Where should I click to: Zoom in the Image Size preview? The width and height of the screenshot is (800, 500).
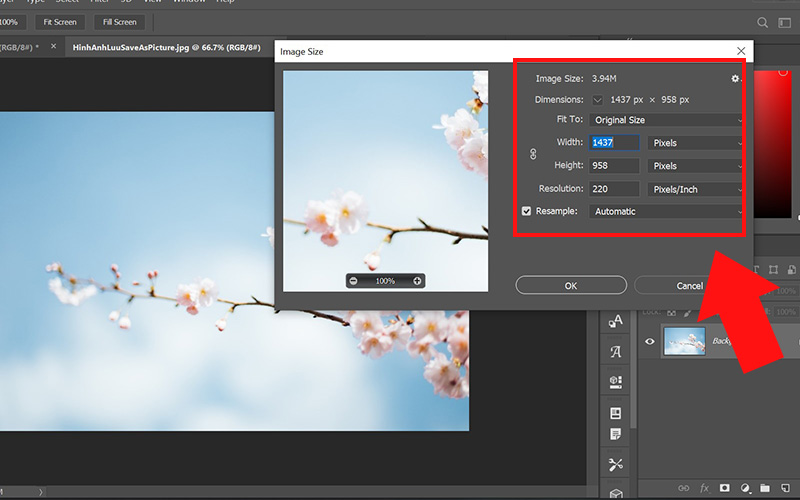point(417,281)
